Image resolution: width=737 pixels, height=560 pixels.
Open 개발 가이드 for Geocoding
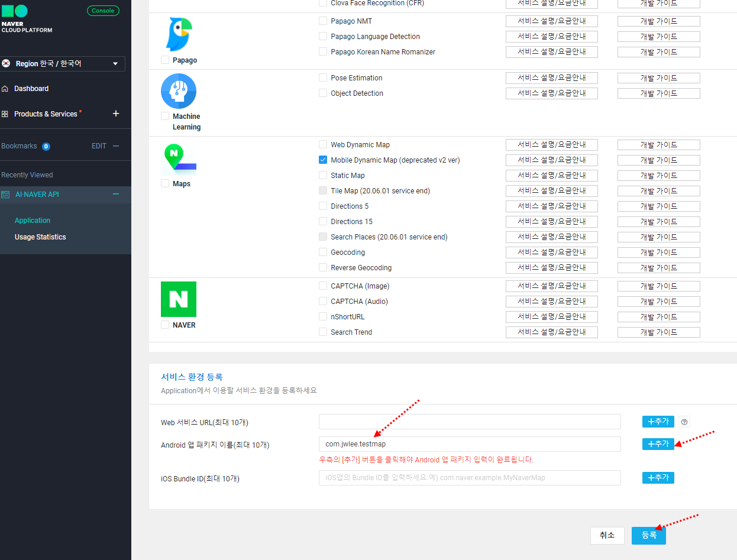(659, 253)
